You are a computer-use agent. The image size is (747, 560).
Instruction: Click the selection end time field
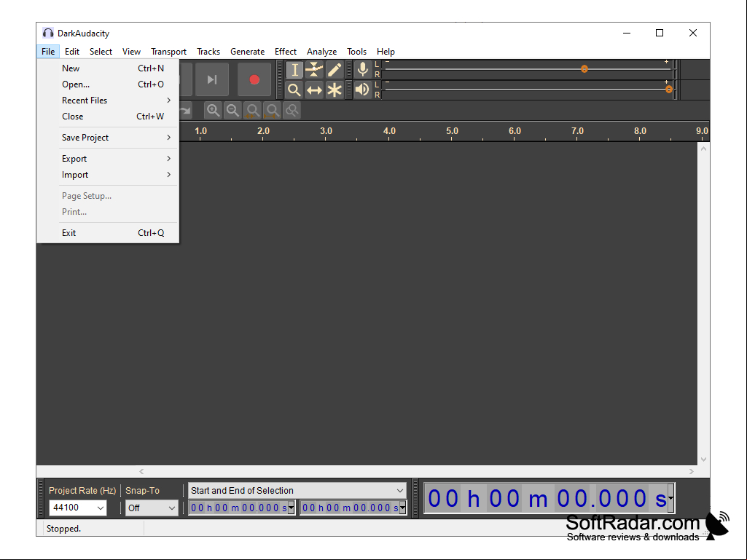point(350,508)
